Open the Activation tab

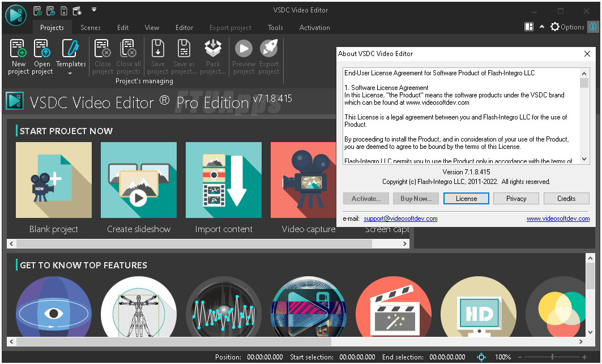314,28
